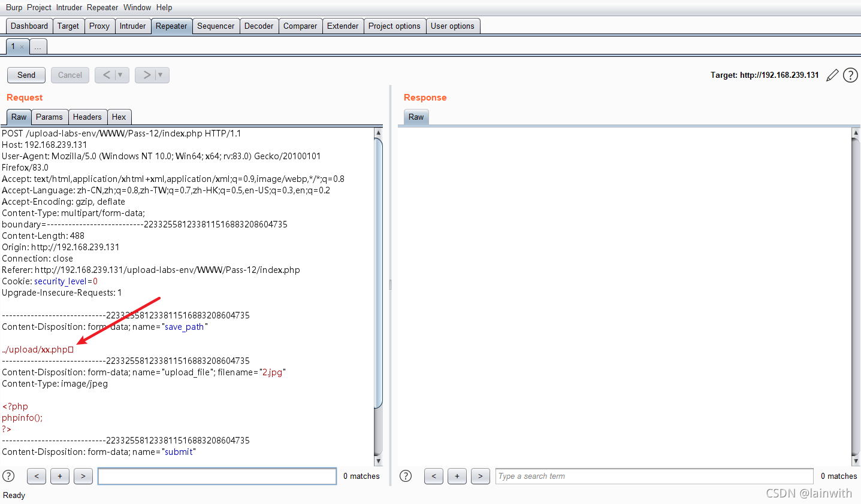This screenshot has width=861, height=504.
Task: Click the security_level cookie text
Action: click(61, 281)
